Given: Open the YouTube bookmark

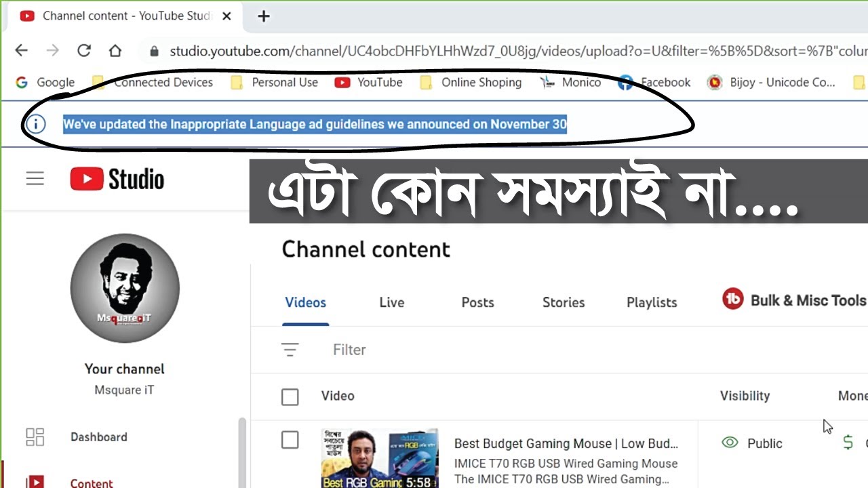Looking at the screenshot, I should click(369, 83).
